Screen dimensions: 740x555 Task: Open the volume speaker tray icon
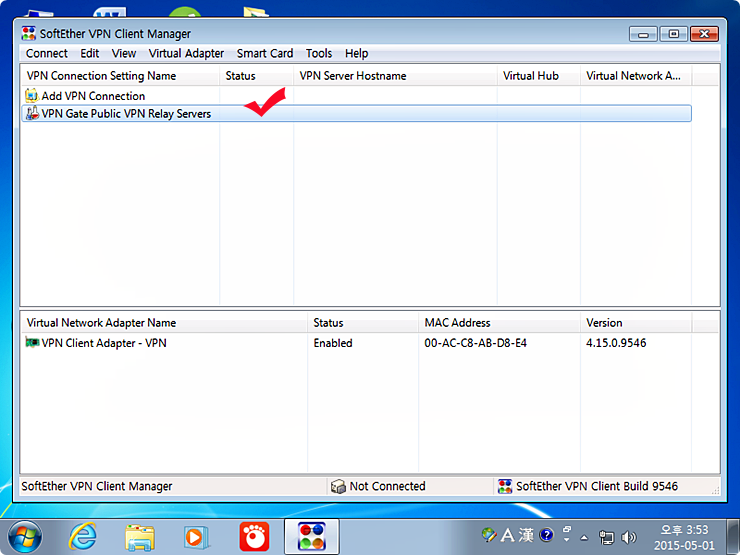(x=629, y=537)
